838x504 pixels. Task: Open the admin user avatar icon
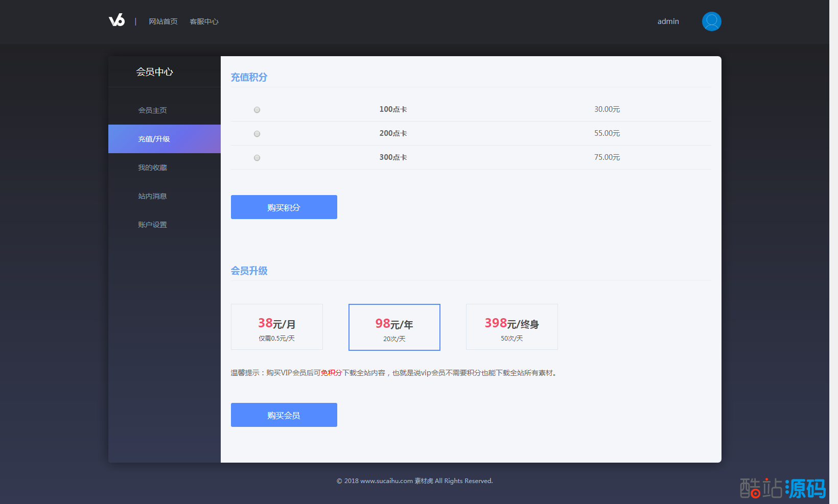pos(711,21)
